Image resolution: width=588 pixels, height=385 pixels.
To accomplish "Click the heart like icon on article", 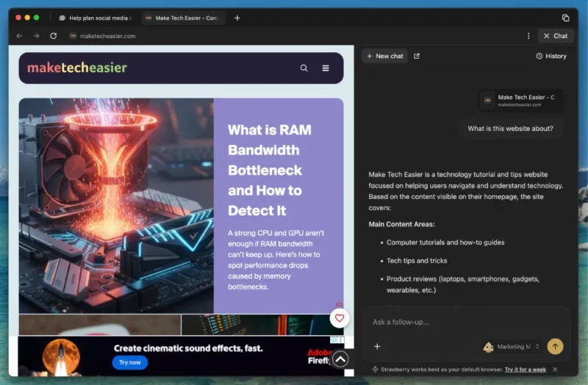I will pos(339,318).
